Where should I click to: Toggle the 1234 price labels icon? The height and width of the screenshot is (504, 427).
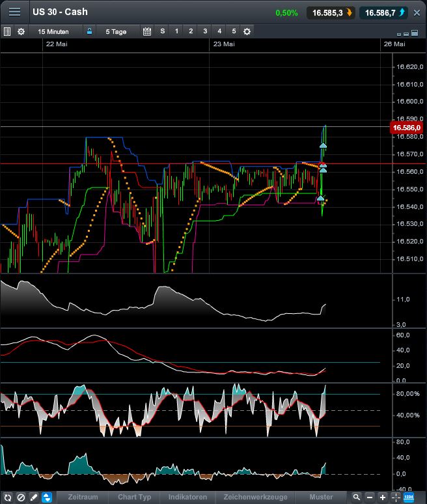409,497
